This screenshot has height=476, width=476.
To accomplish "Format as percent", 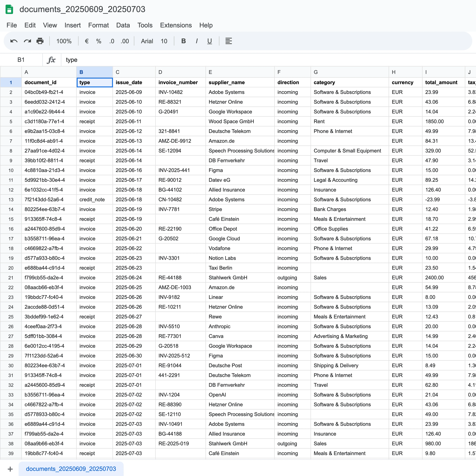I will [99, 41].
